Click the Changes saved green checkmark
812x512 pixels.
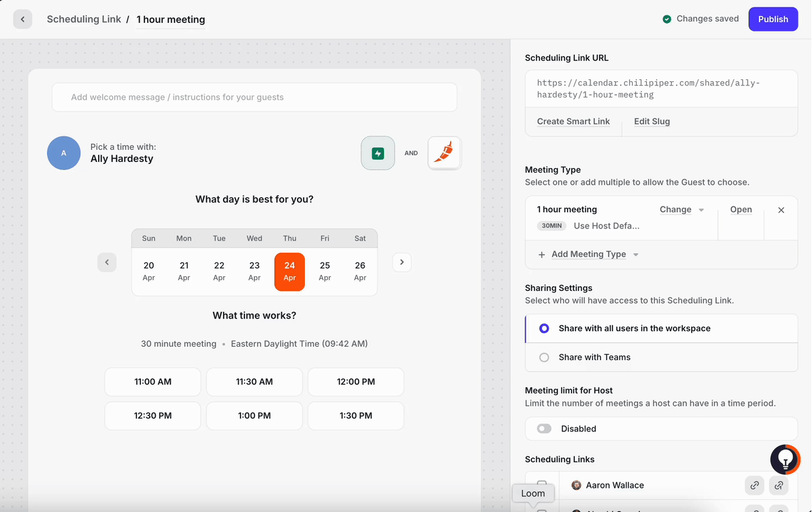click(667, 19)
